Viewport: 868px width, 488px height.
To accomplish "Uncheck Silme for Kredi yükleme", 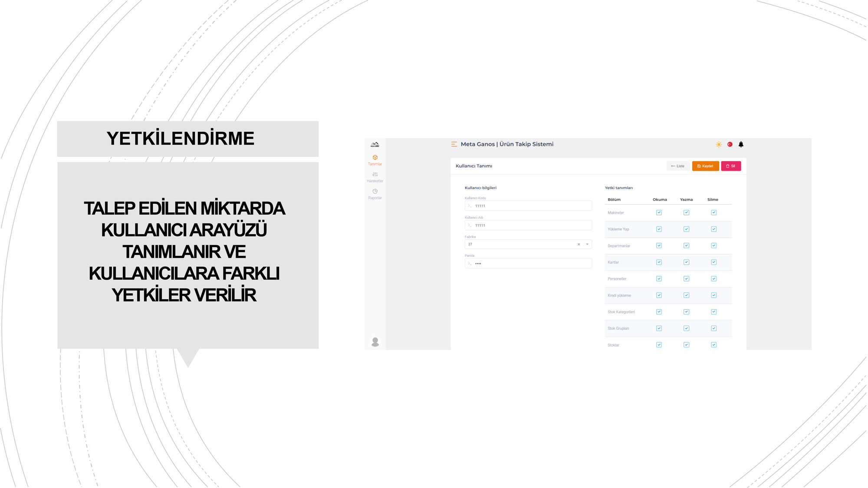I will 714,295.
